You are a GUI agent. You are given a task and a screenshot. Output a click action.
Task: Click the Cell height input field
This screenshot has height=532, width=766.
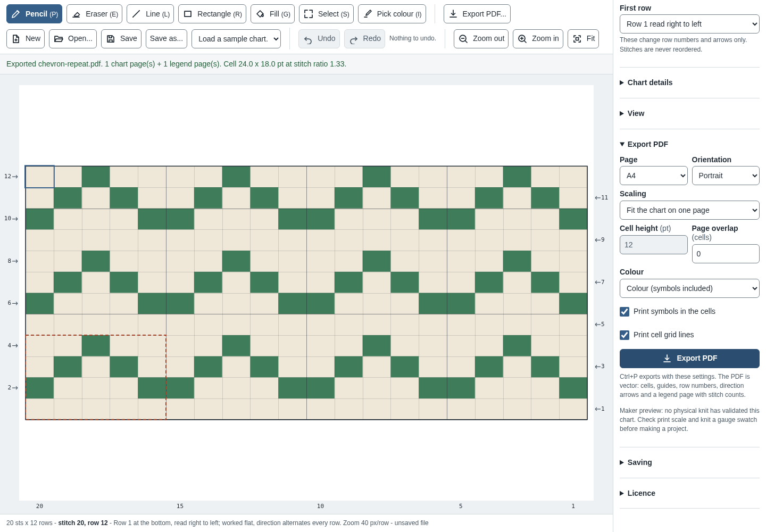click(x=653, y=245)
